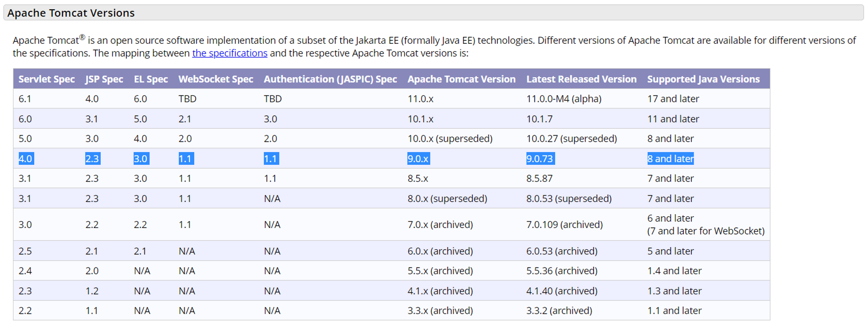Image resolution: width=868 pixels, height=326 pixels.
Task: Select the '4.1.x (archived)' cell
Action: [440, 291]
